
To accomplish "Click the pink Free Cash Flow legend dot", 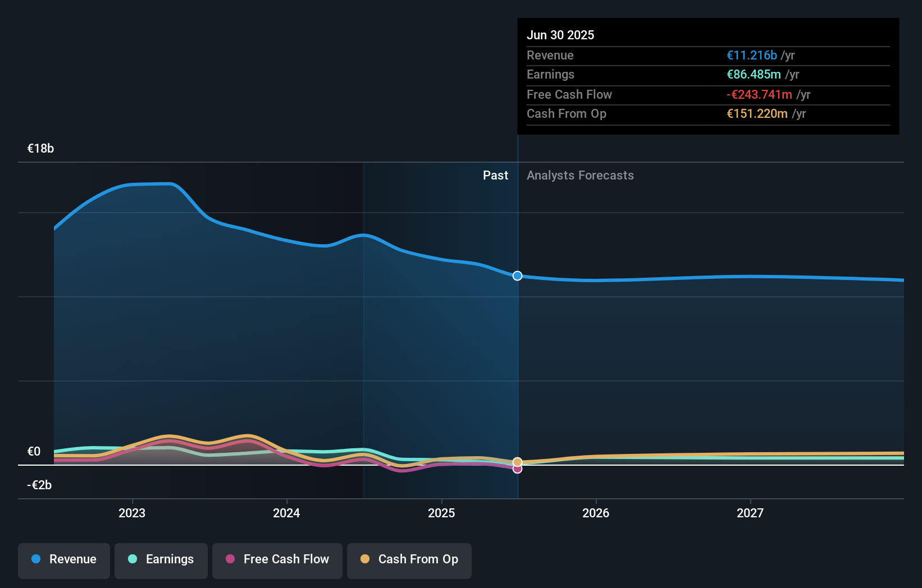I will (x=231, y=559).
